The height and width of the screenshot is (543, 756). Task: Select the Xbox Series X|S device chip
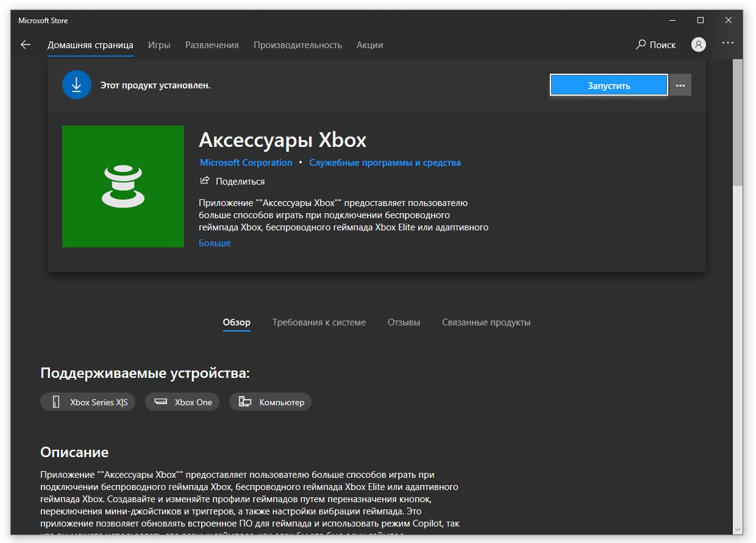88,402
